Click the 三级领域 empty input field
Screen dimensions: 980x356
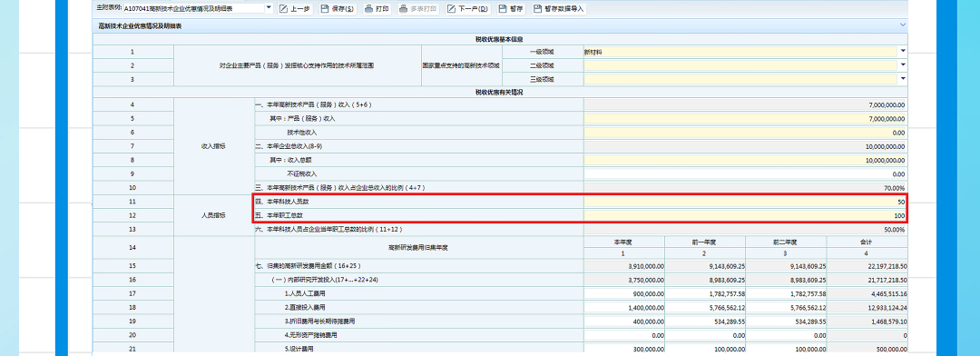click(x=741, y=79)
